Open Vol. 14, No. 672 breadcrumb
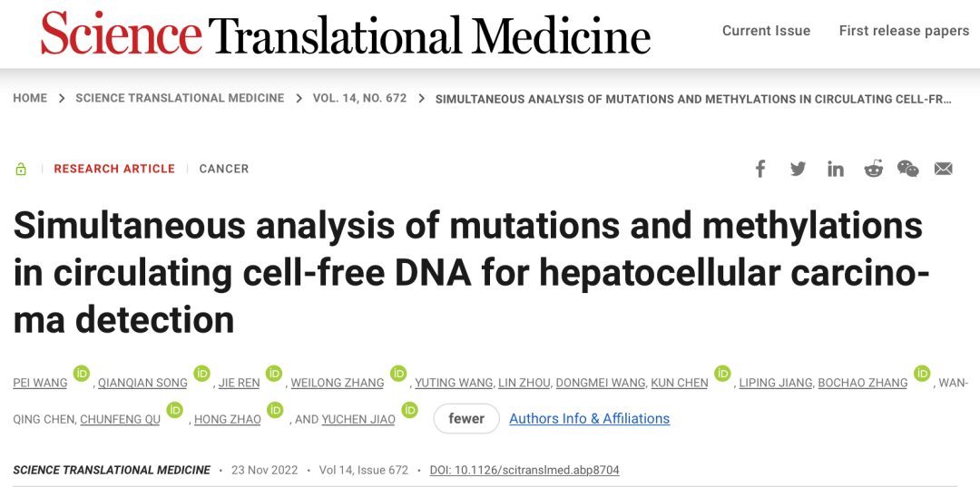980x487 pixels. coord(359,98)
